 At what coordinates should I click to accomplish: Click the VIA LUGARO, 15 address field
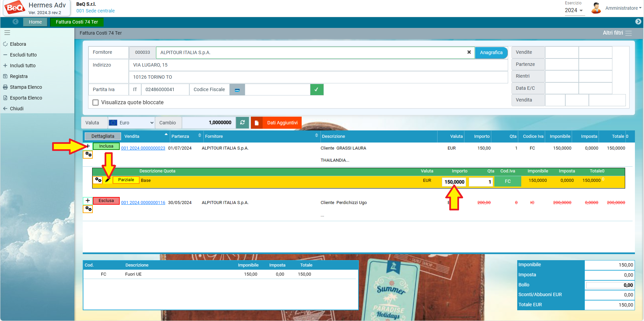click(x=318, y=65)
